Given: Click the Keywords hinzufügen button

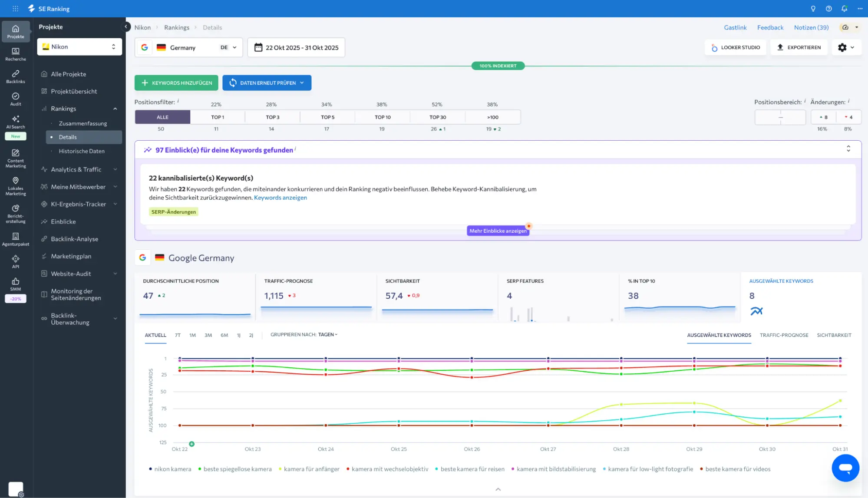Looking at the screenshot, I should click(176, 82).
